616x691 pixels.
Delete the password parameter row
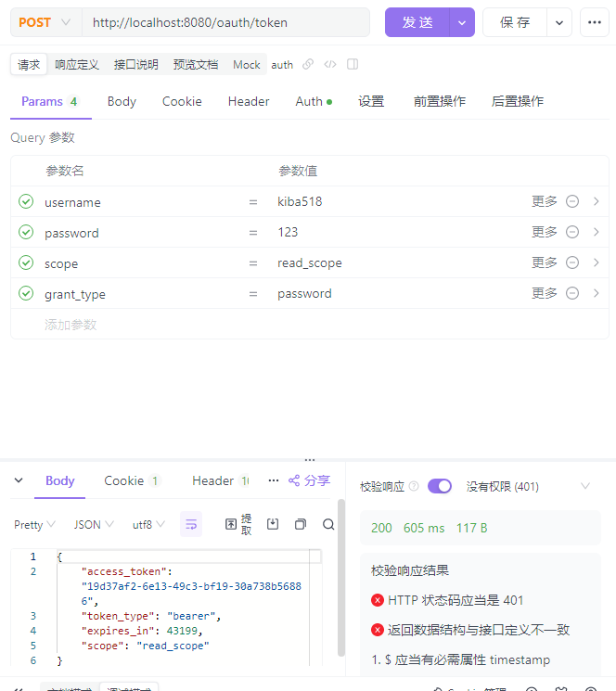click(572, 232)
